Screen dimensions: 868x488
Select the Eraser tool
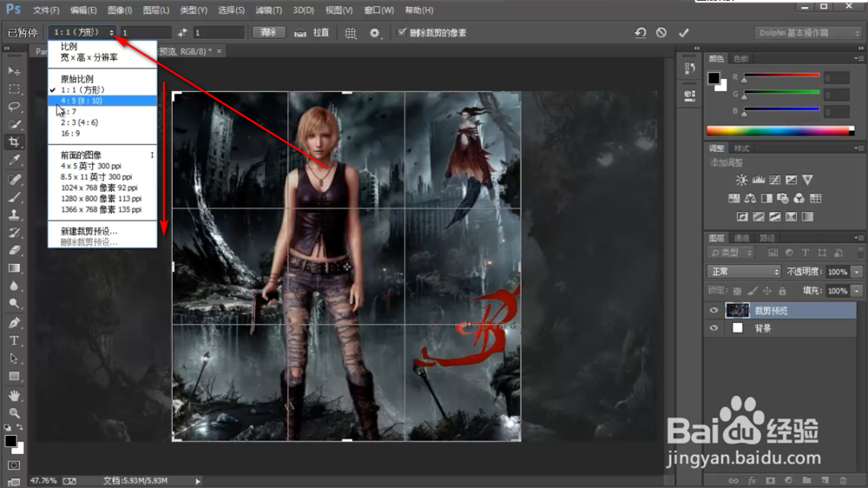tap(14, 250)
